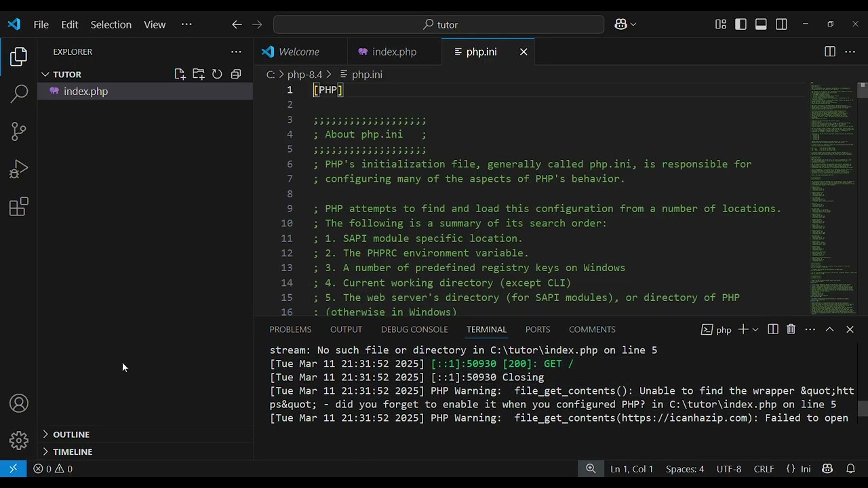Click the zoom indicator in status bar
Screen dimensions: 868x488
click(591, 469)
